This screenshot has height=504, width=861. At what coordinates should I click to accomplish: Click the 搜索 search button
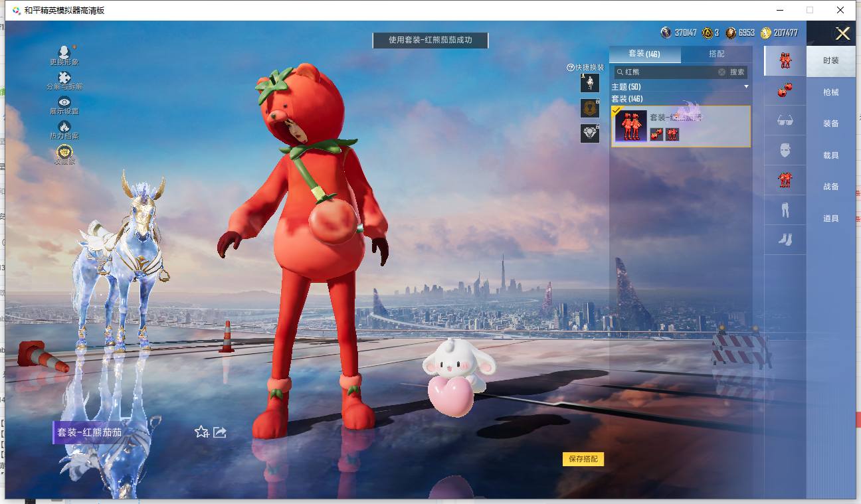[x=737, y=72]
